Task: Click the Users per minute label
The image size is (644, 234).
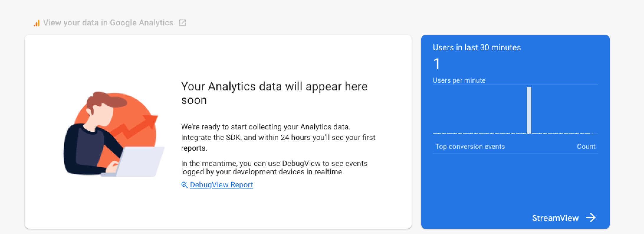Action: [x=459, y=80]
